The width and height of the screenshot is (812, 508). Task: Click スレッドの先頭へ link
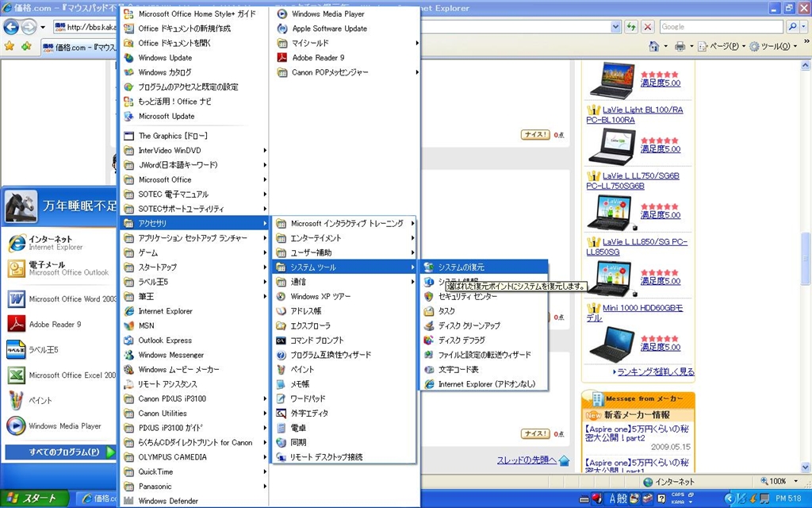tap(527, 460)
